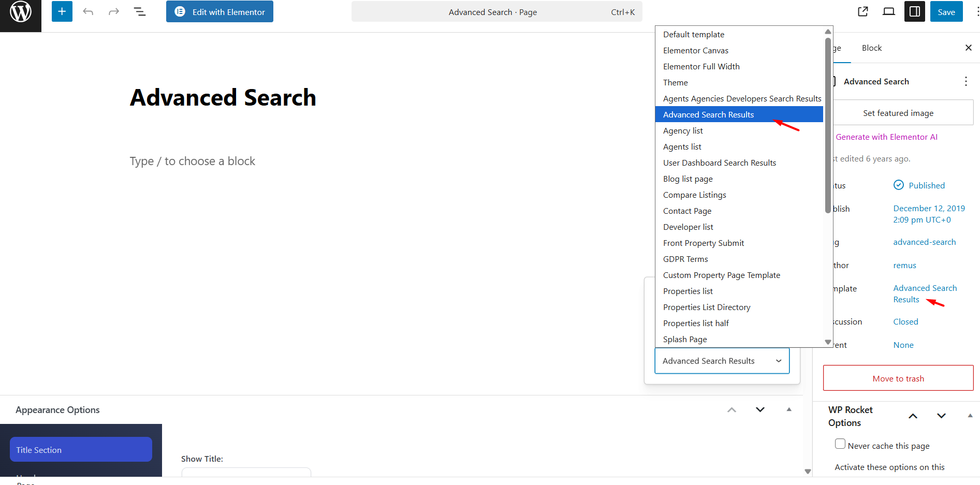Click the template list scrollbar down arrow
Viewport: 980px width, 485px height.
coord(828,342)
